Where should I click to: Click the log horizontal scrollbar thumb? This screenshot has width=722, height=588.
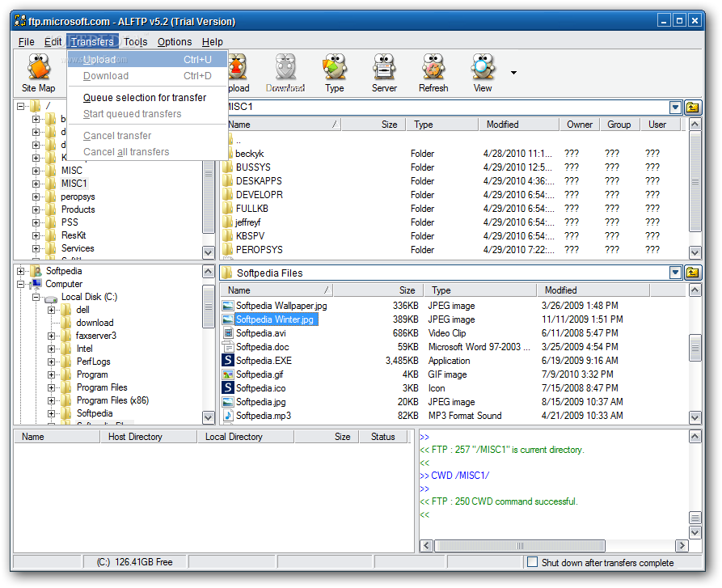[x=520, y=546]
